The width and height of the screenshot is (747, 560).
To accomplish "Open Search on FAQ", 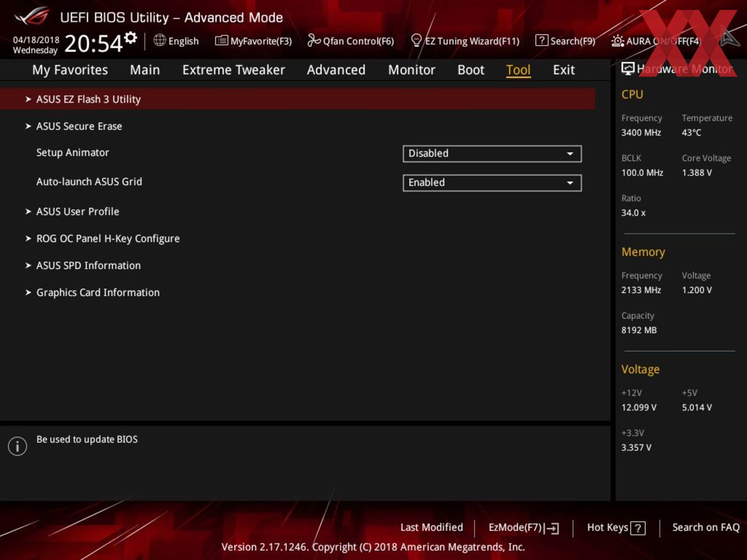I will click(x=706, y=527).
